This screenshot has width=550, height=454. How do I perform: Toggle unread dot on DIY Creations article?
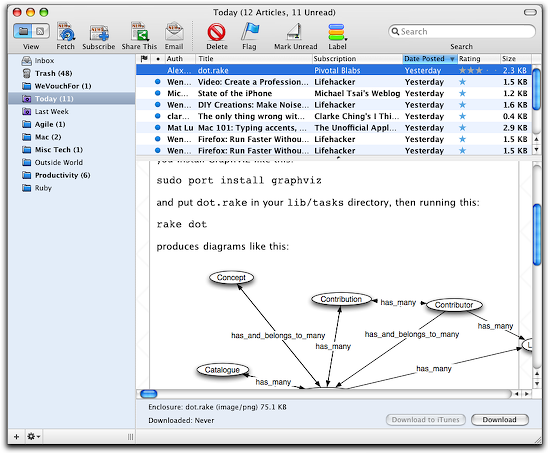click(x=158, y=105)
